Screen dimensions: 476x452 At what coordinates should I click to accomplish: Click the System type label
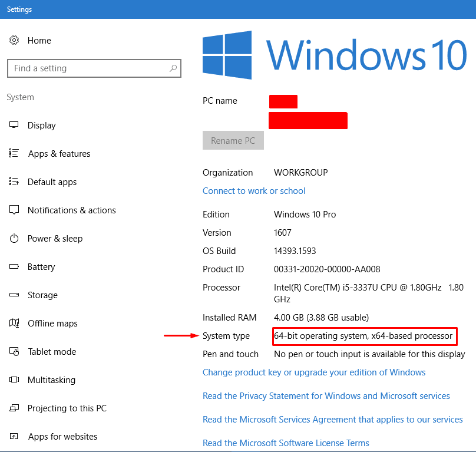[x=226, y=336]
